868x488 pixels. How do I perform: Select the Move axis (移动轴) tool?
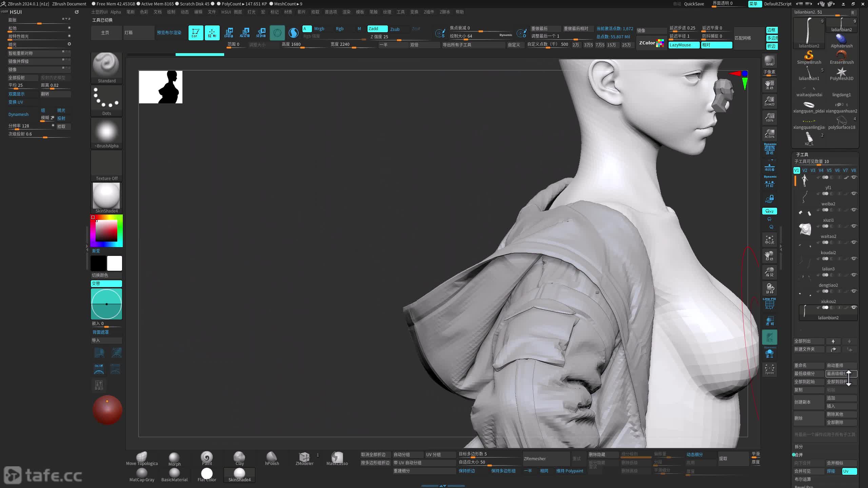[229, 33]
